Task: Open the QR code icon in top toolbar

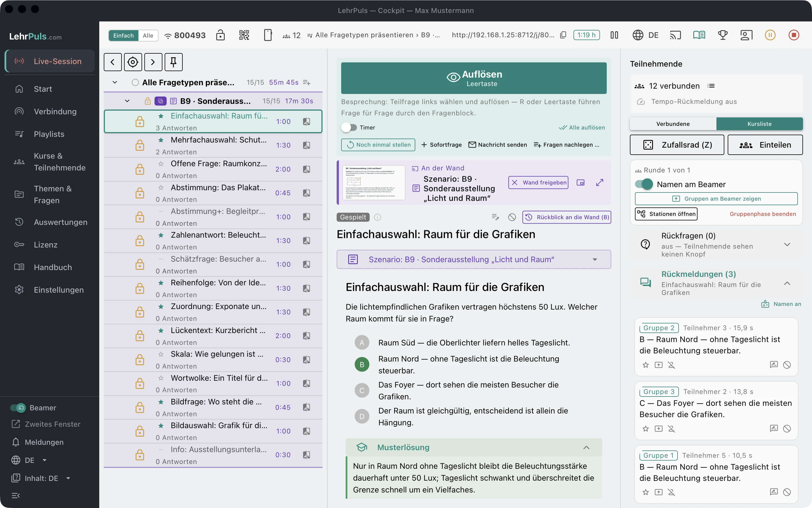Action: (x=244, y=35)
